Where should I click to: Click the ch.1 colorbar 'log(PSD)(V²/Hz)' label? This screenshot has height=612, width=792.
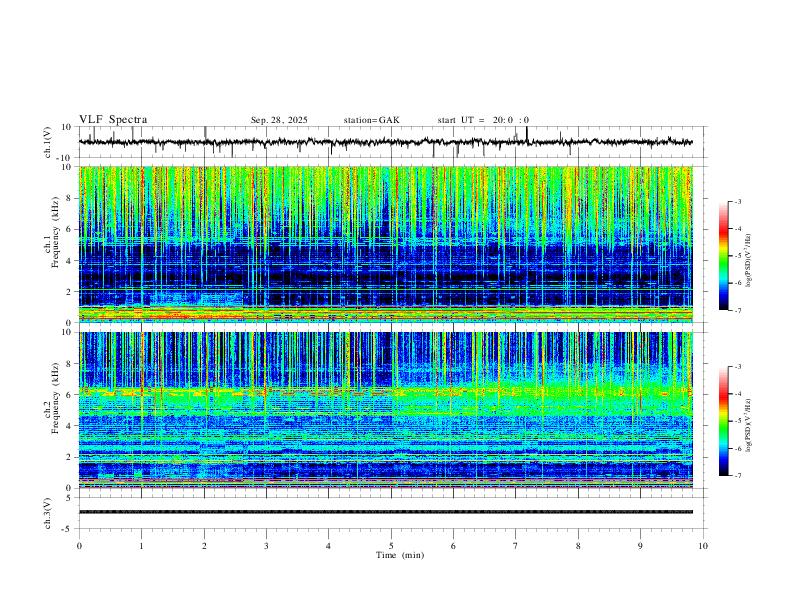tap(749, 261)
